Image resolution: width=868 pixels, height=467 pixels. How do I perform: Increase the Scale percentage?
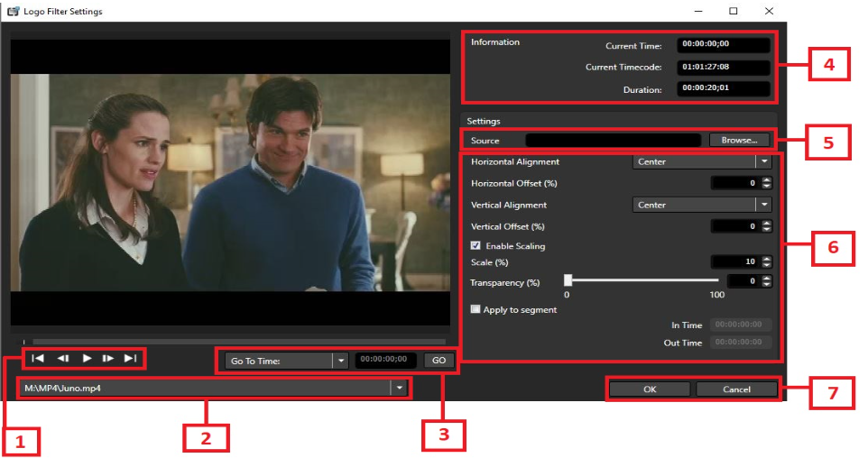click(x=767, y=259)
